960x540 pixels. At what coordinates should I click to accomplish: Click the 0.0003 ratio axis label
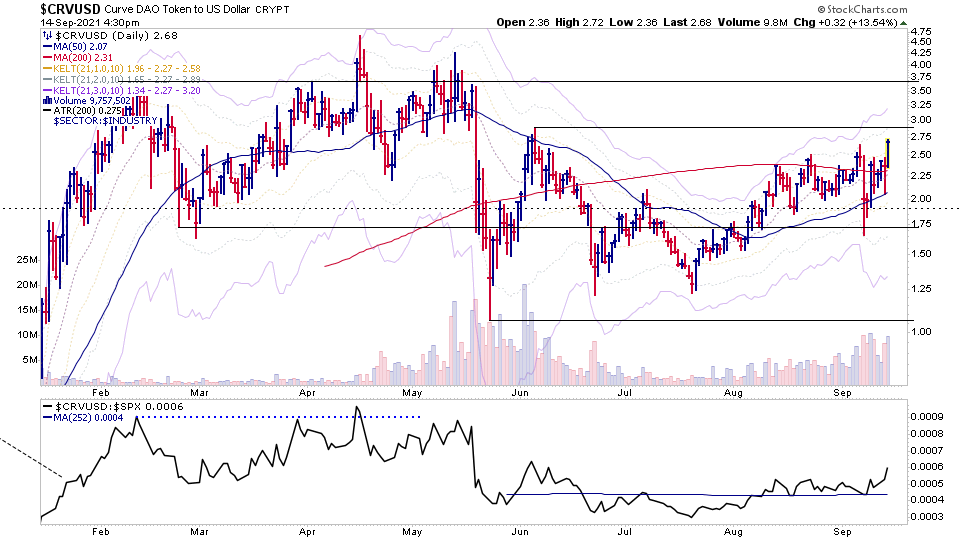click(927, 516)
